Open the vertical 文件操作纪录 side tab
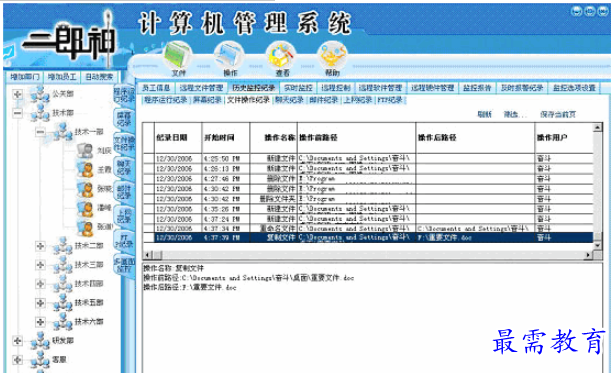The image size is (614, 373). [124, 143]
